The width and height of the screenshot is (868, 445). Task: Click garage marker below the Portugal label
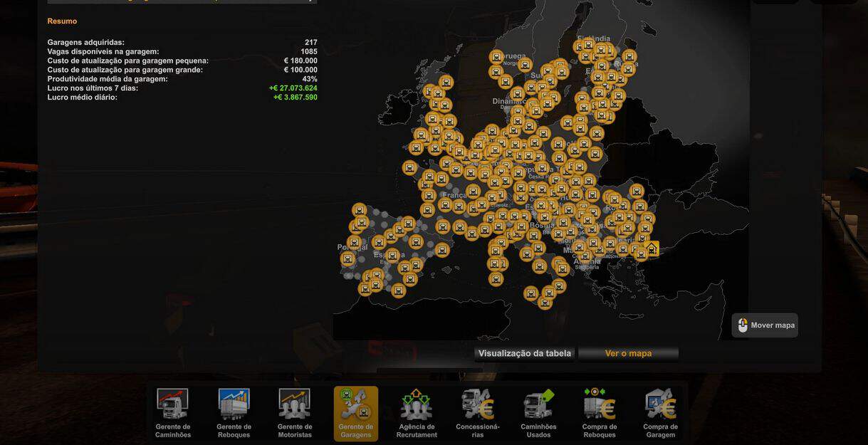coord(347,258)
